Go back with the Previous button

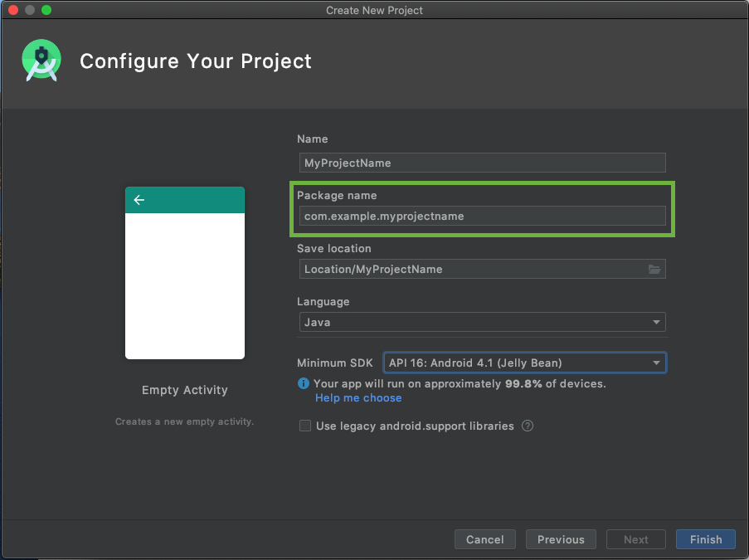pos(561,539)
